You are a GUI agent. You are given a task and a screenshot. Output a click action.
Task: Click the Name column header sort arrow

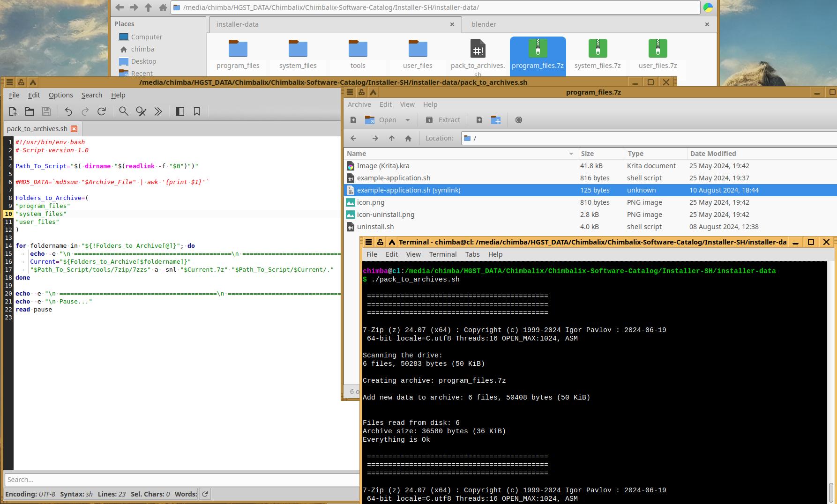(571, 154)
